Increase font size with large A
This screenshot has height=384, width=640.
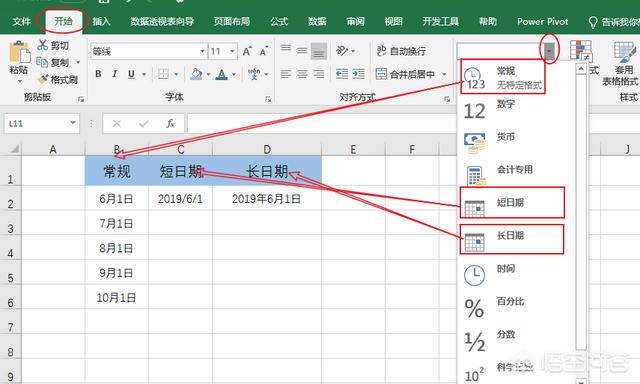pos(247,51)
